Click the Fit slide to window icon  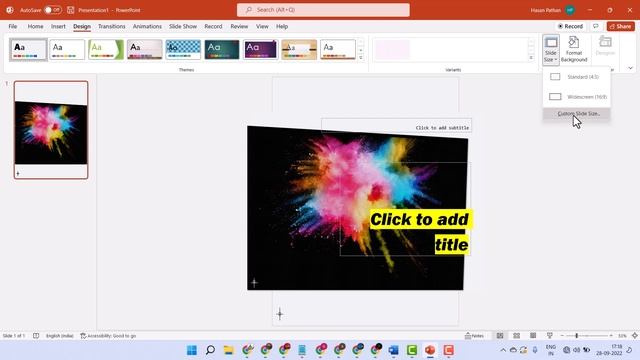click(x=635, y=336)
